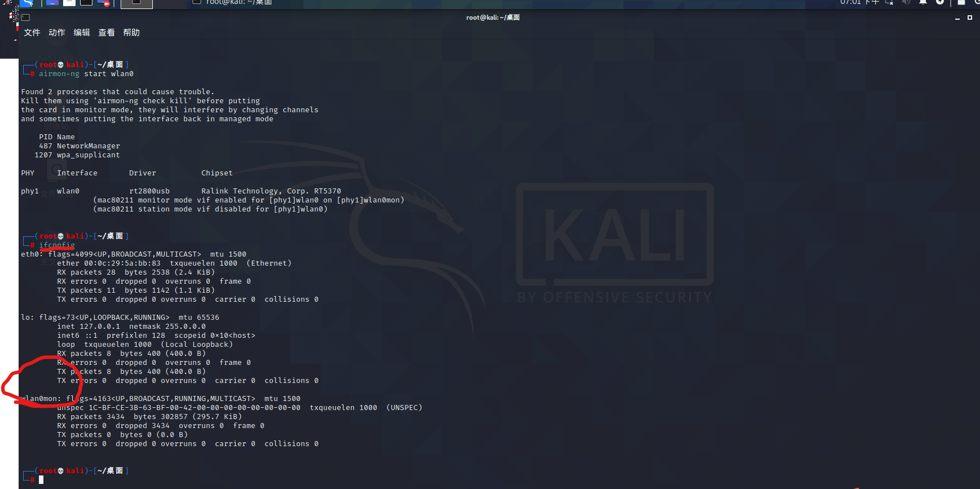The image size is (980, 489).
Task: Click the lock screen icon in the panel
Action: tap(961, 2)
